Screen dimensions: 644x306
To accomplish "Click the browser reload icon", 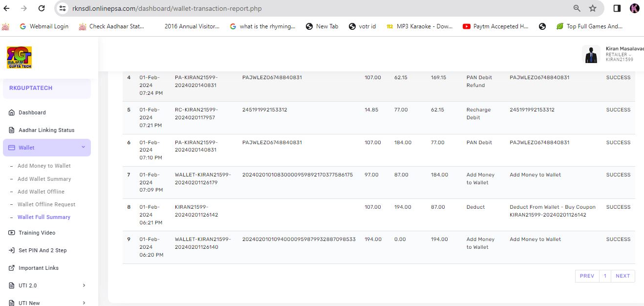I will (42, 8).
